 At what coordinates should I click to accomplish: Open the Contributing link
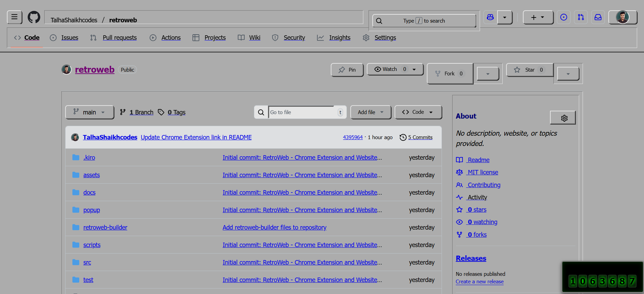click(478, 185)
